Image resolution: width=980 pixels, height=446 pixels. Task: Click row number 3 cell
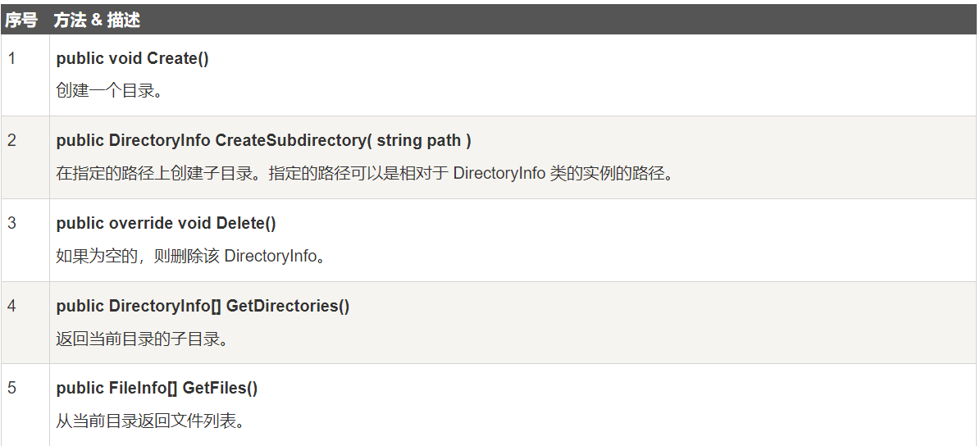point(12,223)
